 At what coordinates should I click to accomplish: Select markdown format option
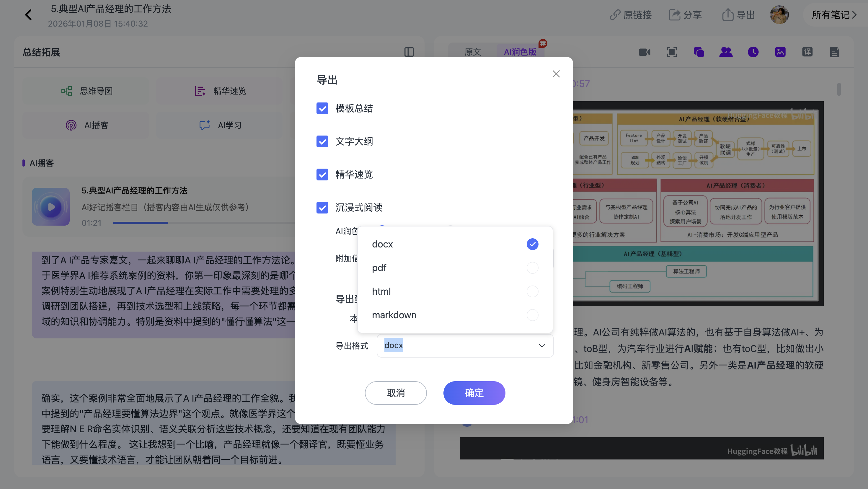point(455,315)
